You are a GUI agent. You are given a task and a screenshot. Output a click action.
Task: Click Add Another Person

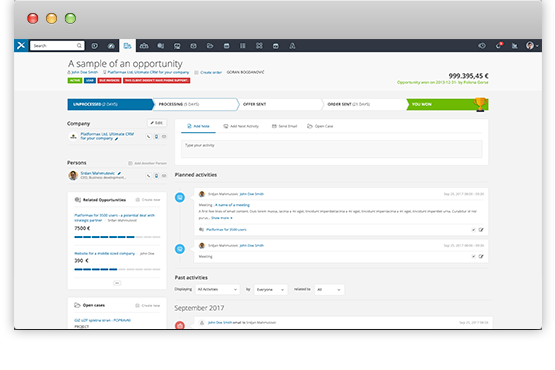point(147,163)
